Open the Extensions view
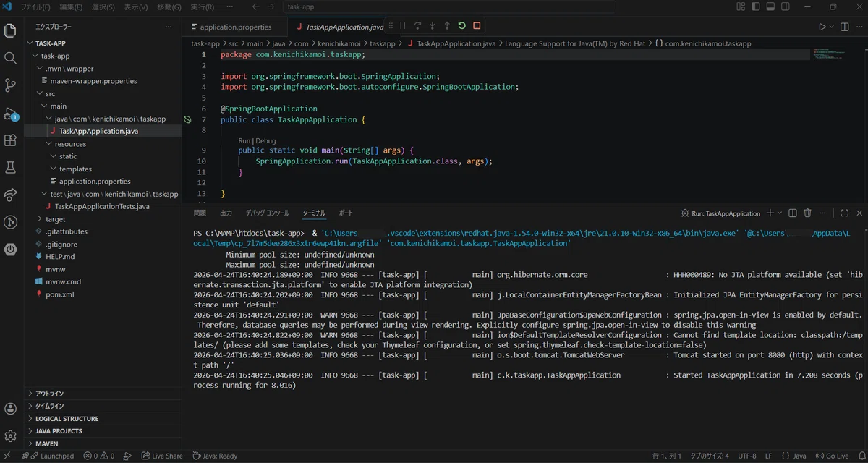Screen dimensions: 868x463 (10, 140)
